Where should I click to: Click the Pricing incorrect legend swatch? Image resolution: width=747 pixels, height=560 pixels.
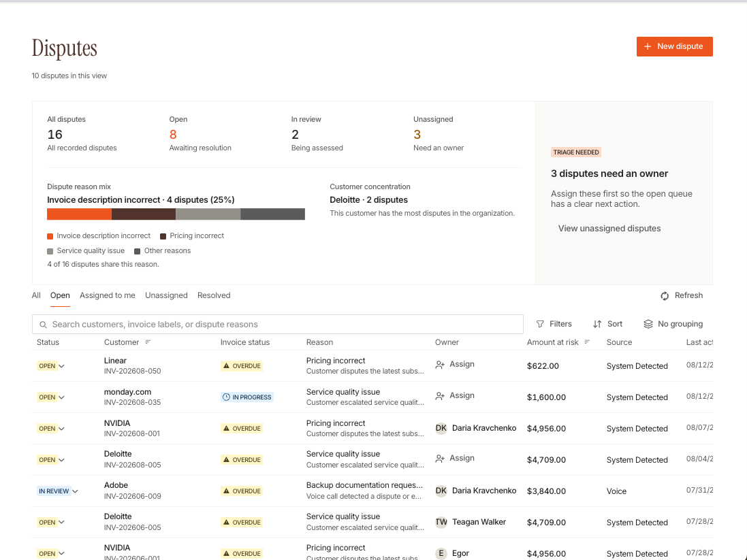pyautogui.click(x=163, y=237)
